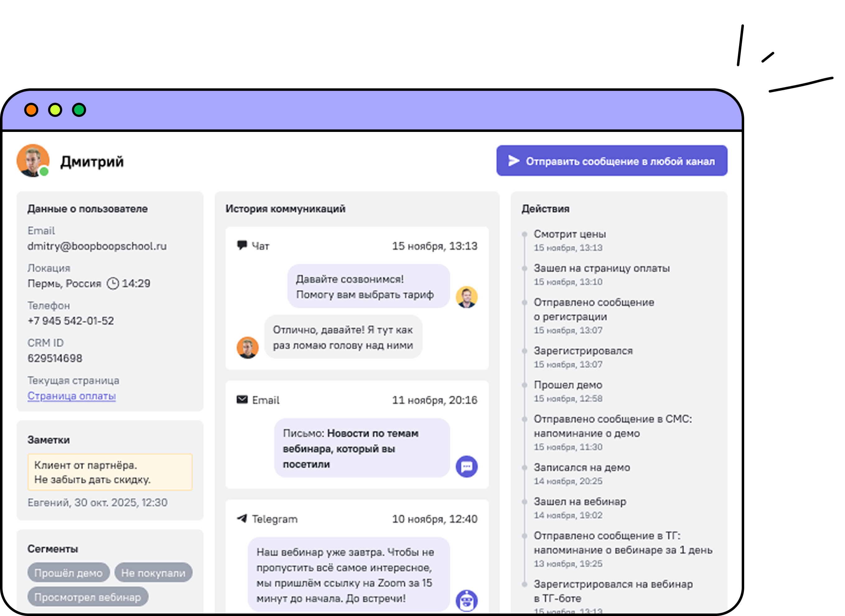This screenshot has height=616, width=845.
Task: Click the Зашел на страницу оплаты marker
Action: [524, 268]
